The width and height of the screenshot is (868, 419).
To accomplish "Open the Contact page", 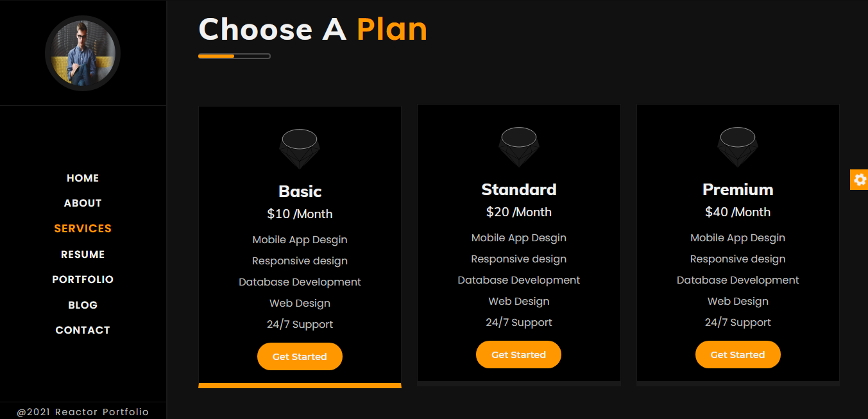I will click(x=83, y=330).
